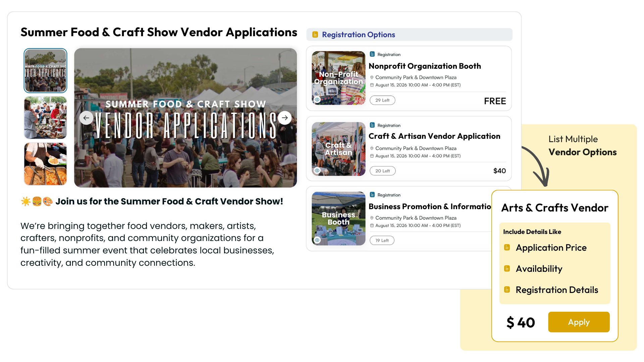Select the food serving trays thumbnail
This screenshot has height=362, width=644.
[x=45, y=164]
